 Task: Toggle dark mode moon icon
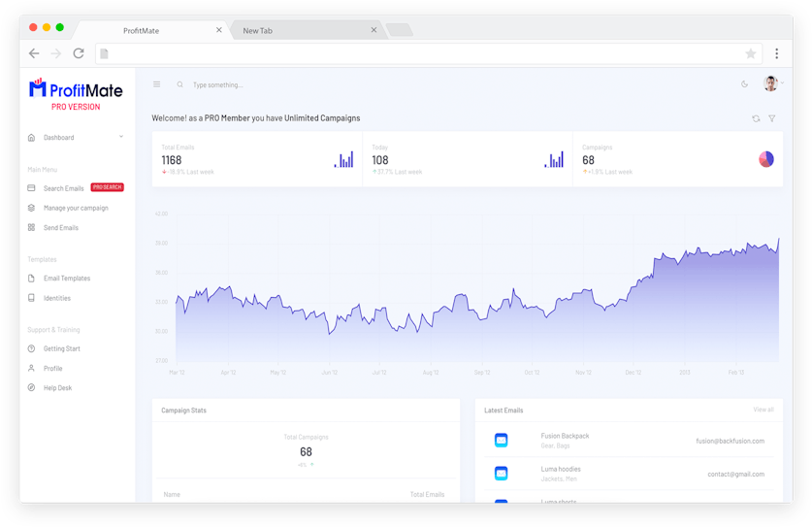click(745, 84)
